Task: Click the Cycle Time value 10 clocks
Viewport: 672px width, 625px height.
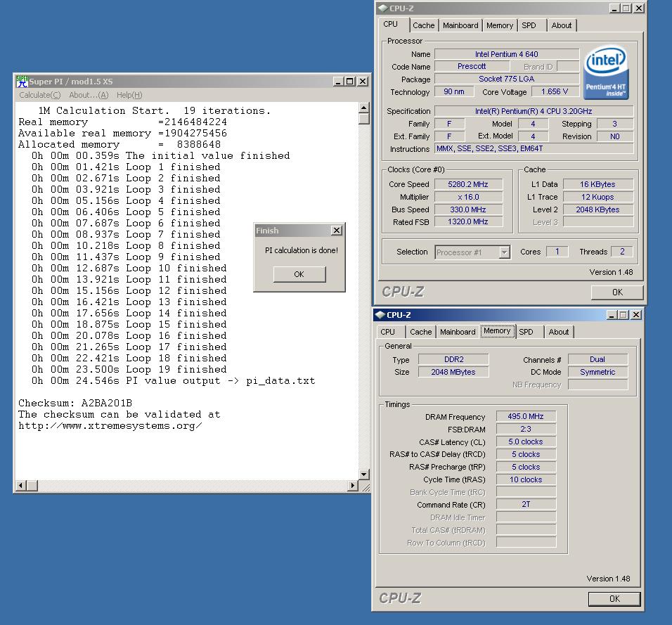Action: click(x=526, y=479)
